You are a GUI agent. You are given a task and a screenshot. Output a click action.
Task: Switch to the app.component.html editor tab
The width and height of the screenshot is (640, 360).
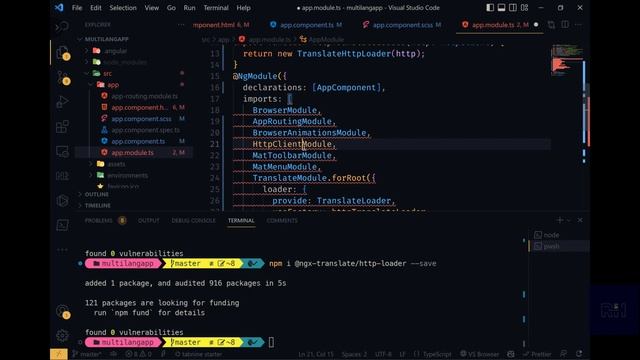[x=220, y=25]
